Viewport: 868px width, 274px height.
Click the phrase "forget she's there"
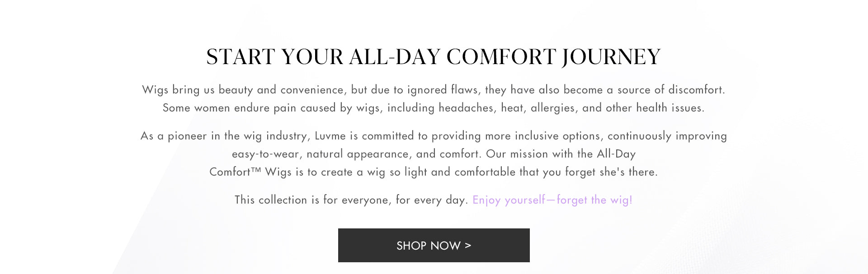click(611, 172)
